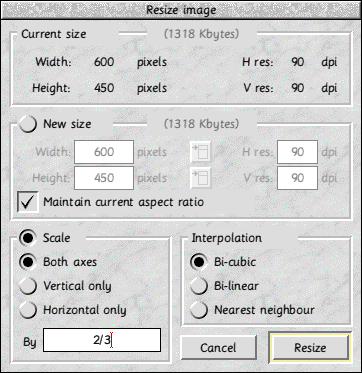Screen dimensions: 362x373
Task: Click the New size V res field
Action: (x=297, y=178)
